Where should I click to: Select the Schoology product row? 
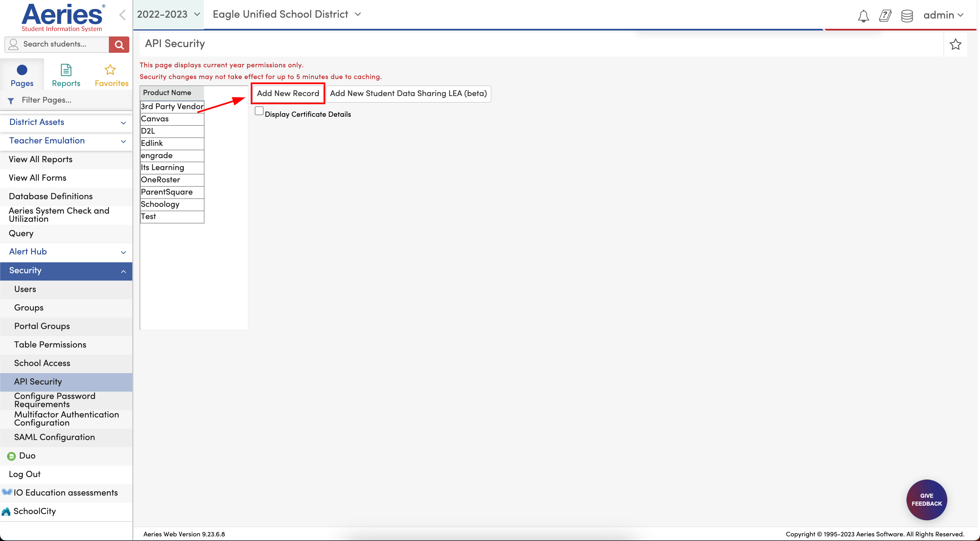coord(172,204)
